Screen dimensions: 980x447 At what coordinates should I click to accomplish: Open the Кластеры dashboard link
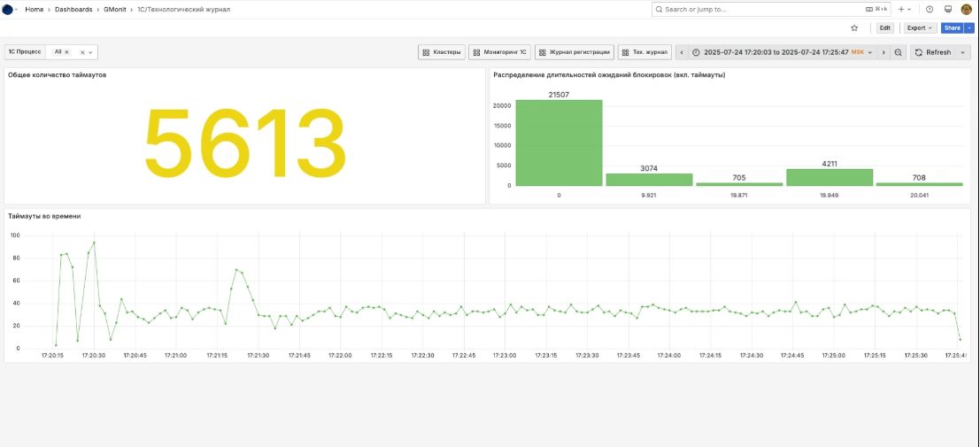442,52
